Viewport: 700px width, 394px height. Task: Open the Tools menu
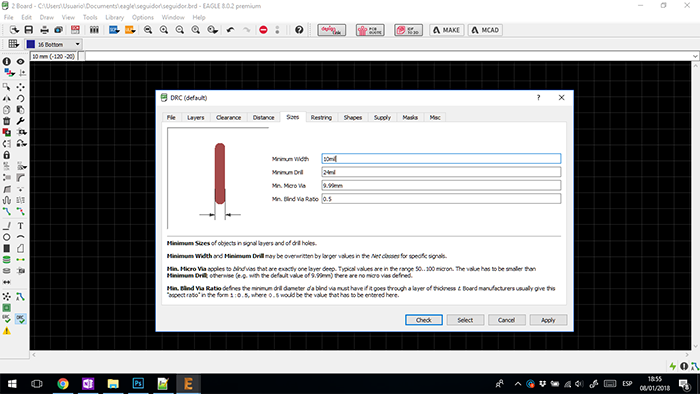coord(90,17)
